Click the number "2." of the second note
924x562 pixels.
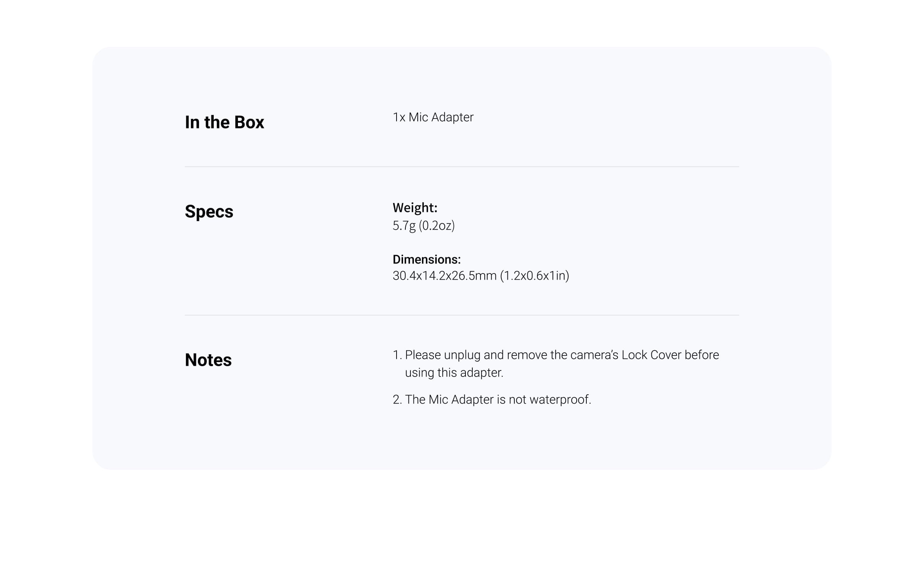[x=397, y=400]
